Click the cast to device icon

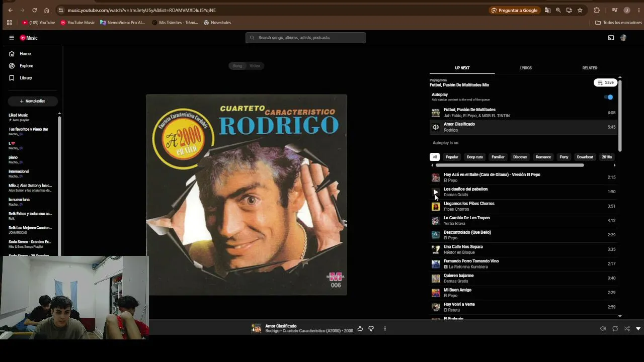pyautogui.click(x=611, y=38)
